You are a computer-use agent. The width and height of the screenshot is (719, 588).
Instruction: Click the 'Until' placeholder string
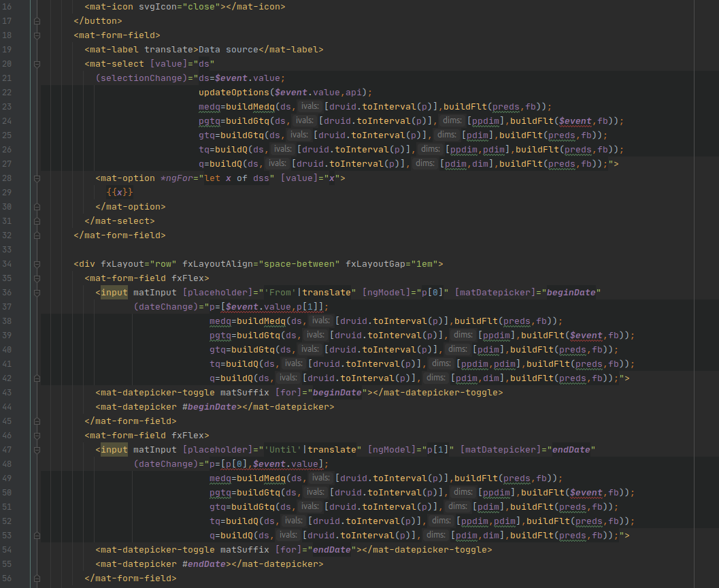283,449
